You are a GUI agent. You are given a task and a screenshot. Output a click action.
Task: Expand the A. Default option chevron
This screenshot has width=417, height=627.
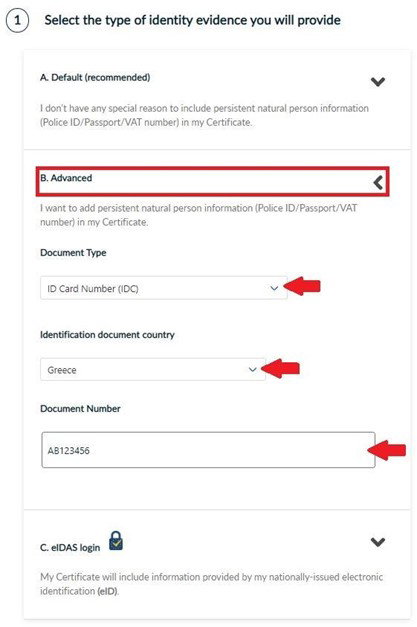(377, 82)
